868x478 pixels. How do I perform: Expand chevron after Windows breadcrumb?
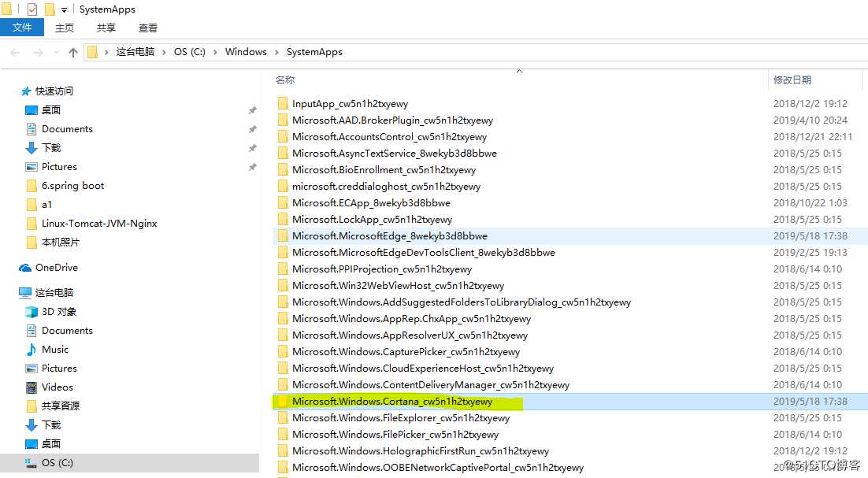[x=276, y=52]
